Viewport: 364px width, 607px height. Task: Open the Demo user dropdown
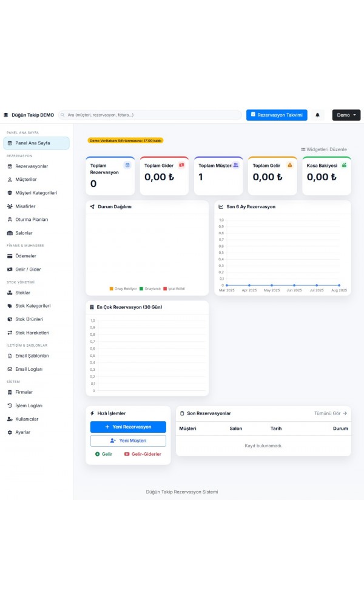[x=346, y=115]
